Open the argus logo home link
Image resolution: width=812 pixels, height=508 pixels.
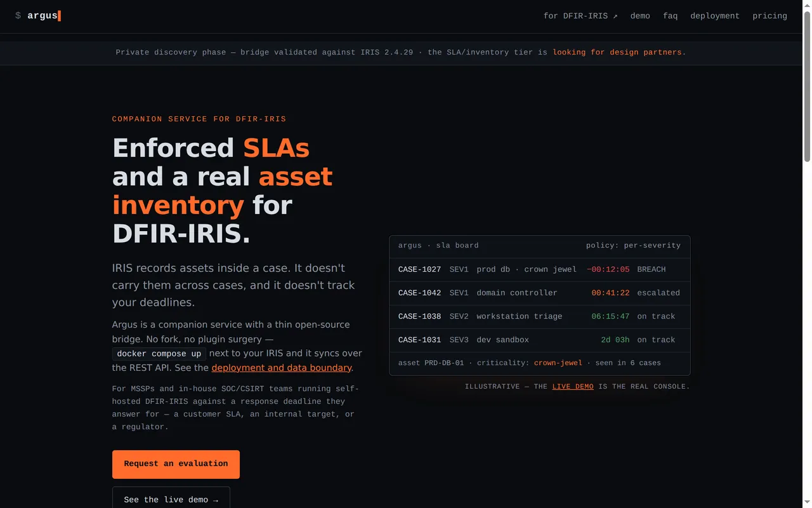pos(38,16)
